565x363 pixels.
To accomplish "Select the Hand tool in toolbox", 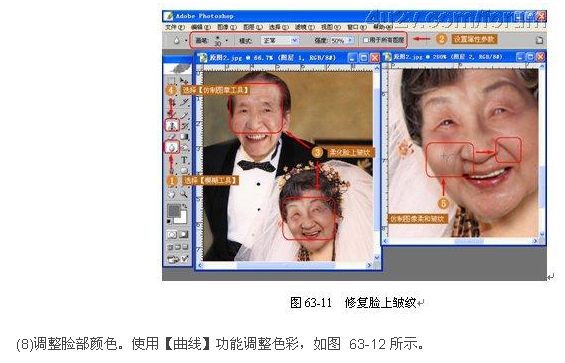I will [x=172, y=194].
